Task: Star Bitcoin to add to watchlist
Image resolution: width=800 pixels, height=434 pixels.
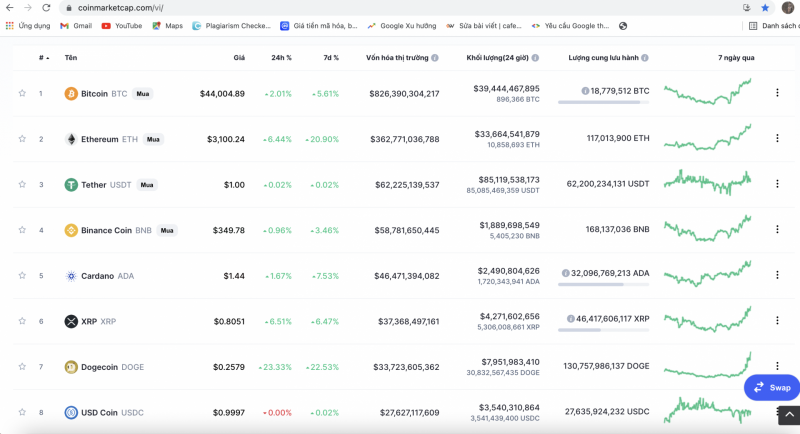Action: click(22, 93)
